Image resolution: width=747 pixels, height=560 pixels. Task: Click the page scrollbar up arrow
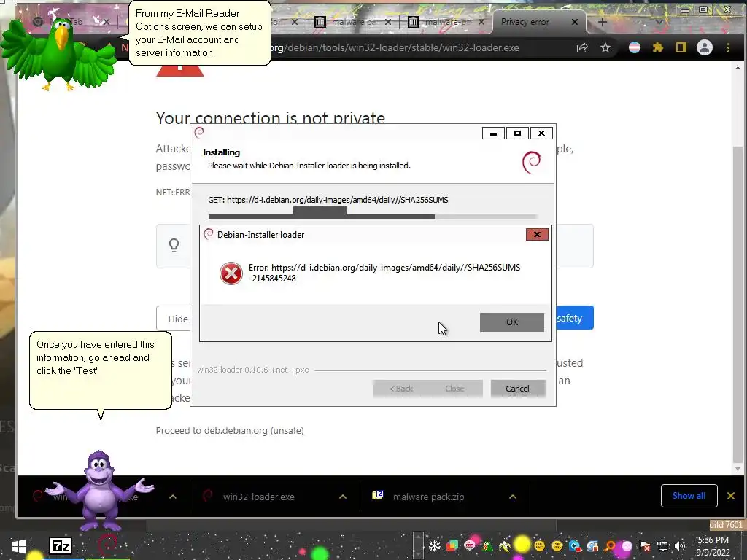click(x=738, y=68)
